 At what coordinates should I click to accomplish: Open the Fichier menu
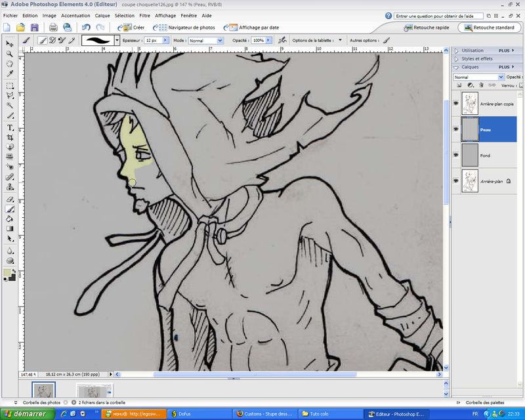click(x=10, y=15)
